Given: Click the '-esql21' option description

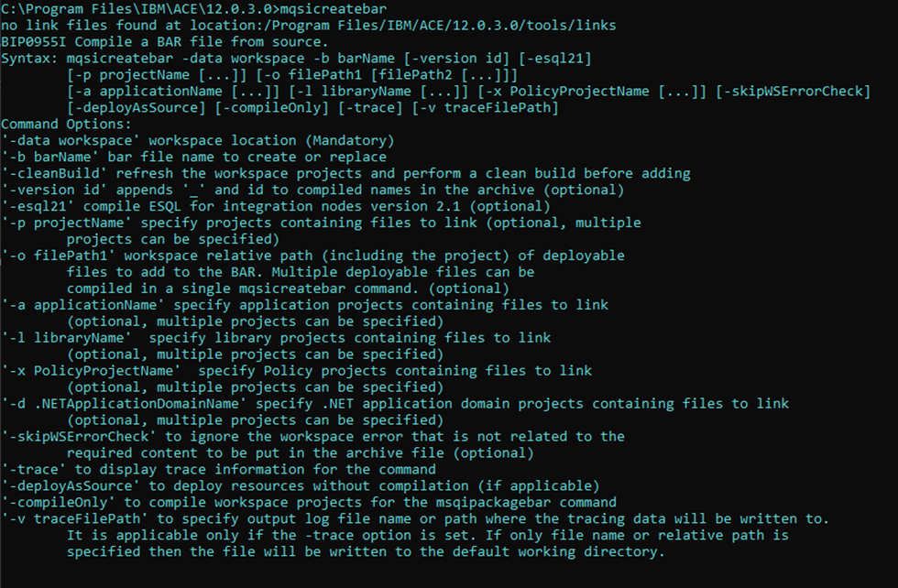Looking at the screenshot, I should [x=276, y=206].
